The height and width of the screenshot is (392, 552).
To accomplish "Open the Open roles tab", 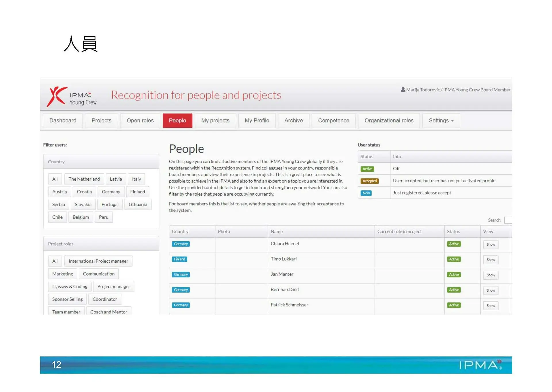I will (140, 121).
